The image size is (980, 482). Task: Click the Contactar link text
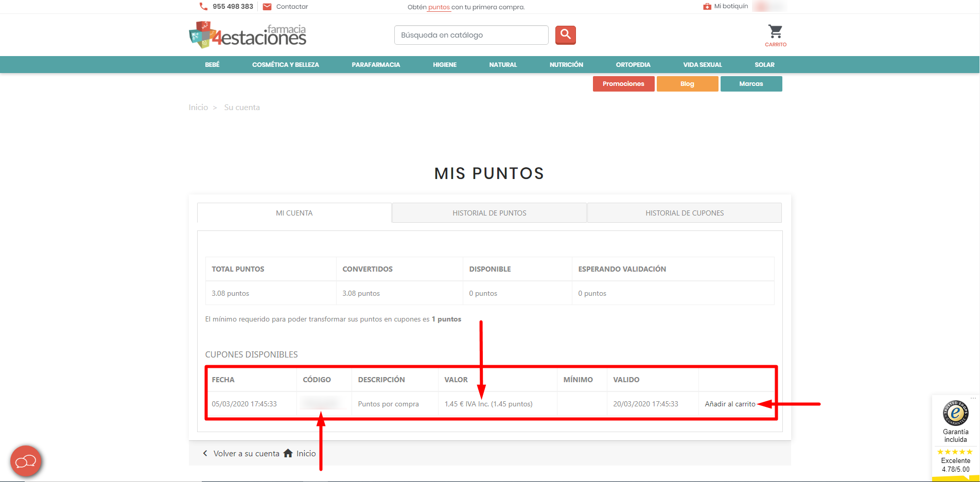pyautogui.click(x=292, y=7)
